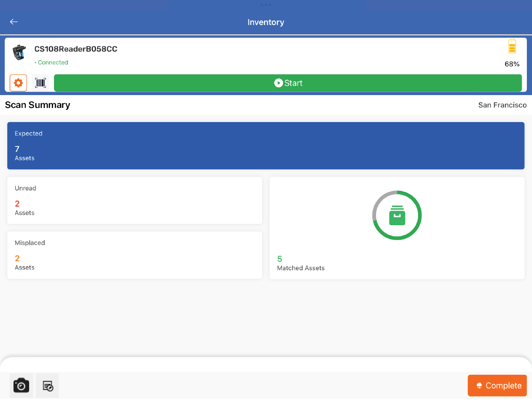Open the Unread assets card

coord(134,200)
